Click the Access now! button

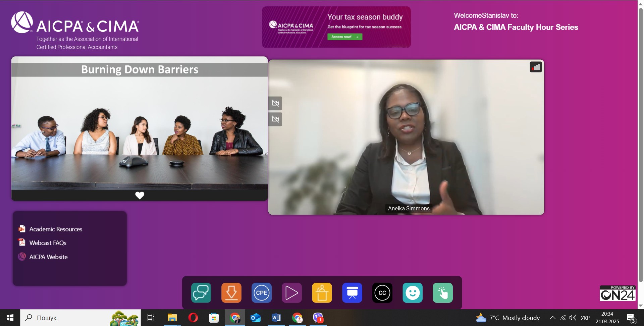click(345, 37)
